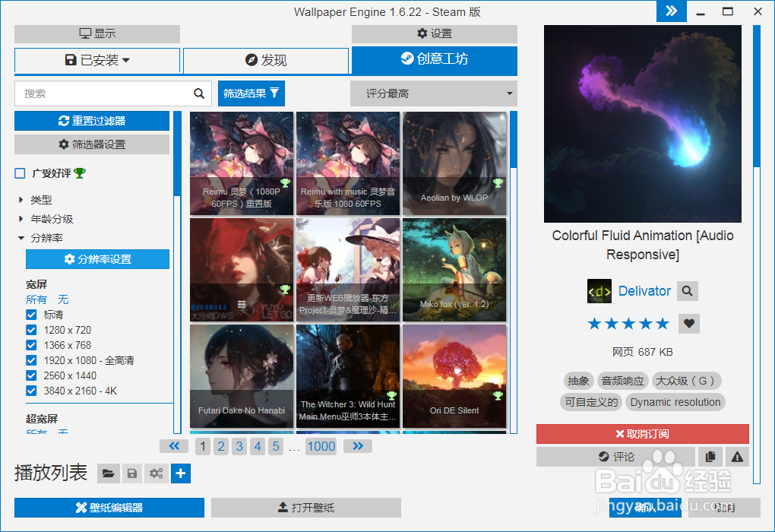Image resolution: width=775 pixels, height=532 pixels.
Task: Uncheck 1280 x 720 checkbox
Action: pos(31,330)
